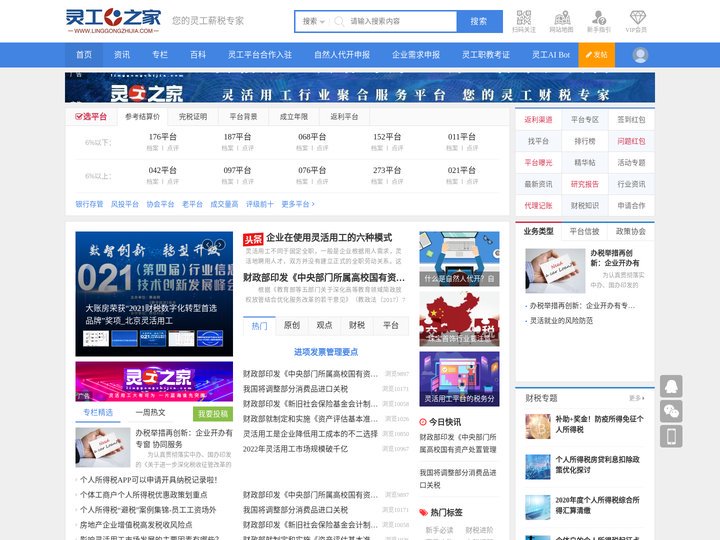This screenshot has width=720, height=540.
Task: Click the magnifier icon in the search box
Action: click(339, 21)
